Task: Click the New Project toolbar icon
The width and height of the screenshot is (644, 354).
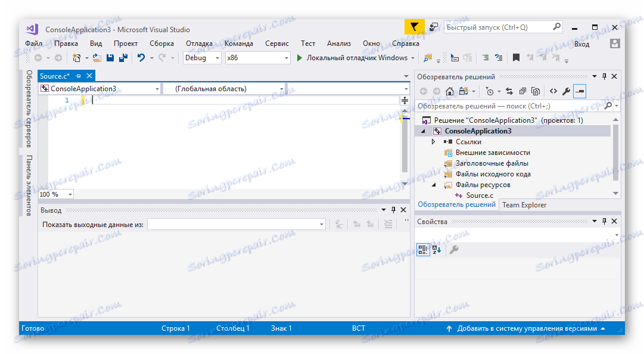Action: (x=76, y=57)
